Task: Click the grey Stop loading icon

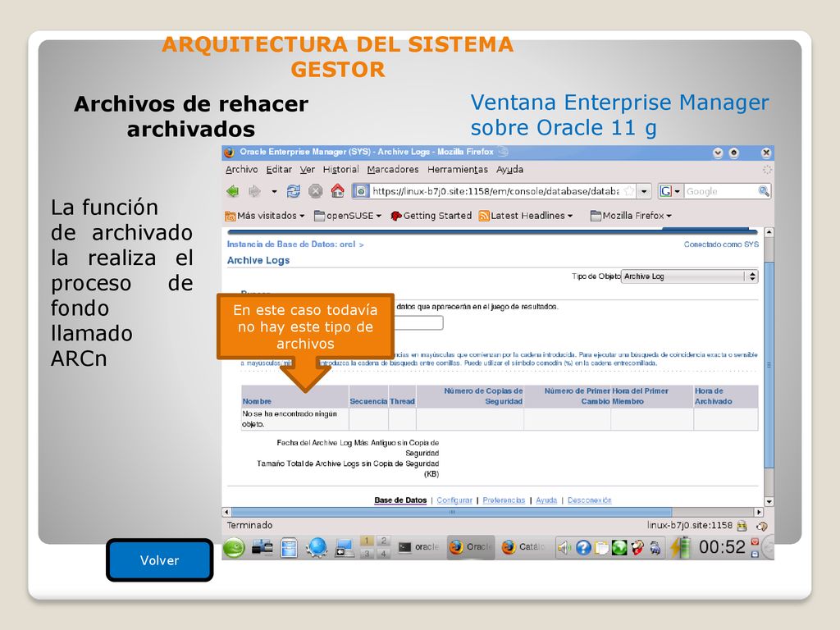Action: 316,190
